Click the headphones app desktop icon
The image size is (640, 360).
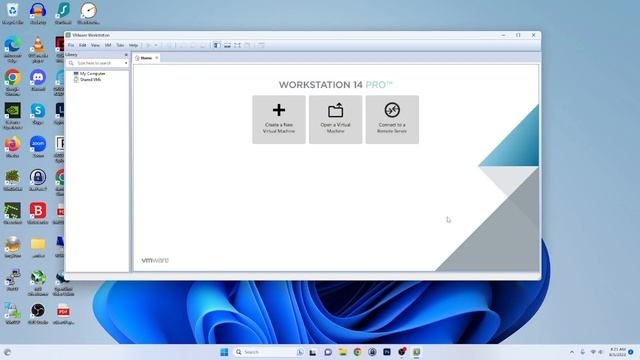point(38,13)
